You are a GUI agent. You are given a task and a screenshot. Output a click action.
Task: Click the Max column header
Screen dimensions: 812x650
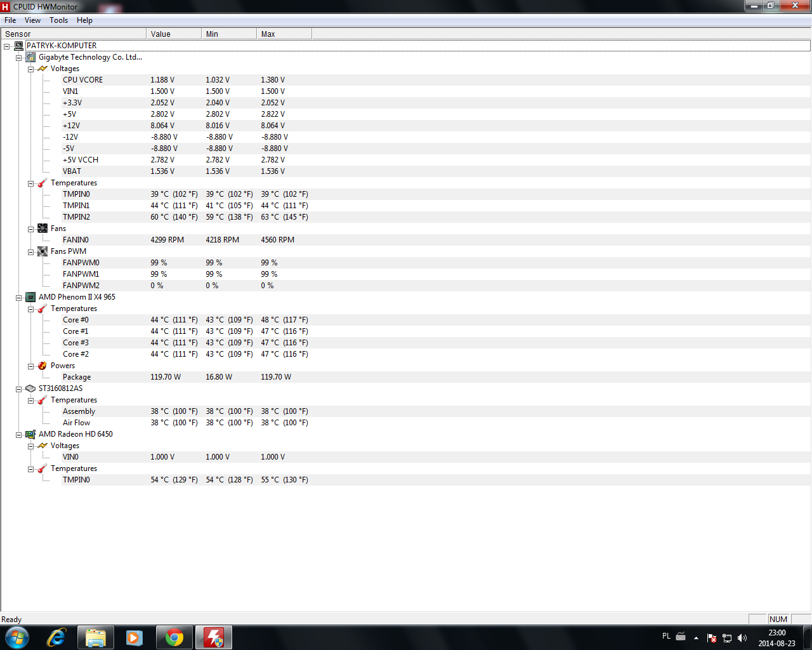(x=284, y=34)
